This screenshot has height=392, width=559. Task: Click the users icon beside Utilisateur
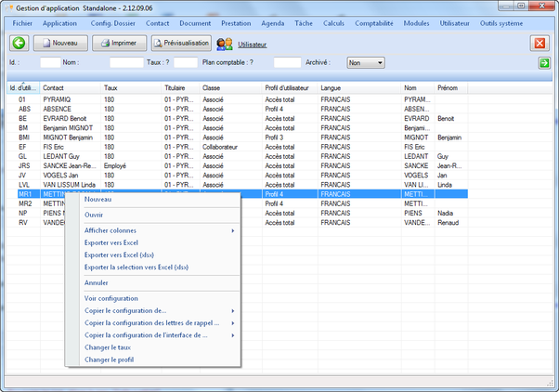point(225,44)
